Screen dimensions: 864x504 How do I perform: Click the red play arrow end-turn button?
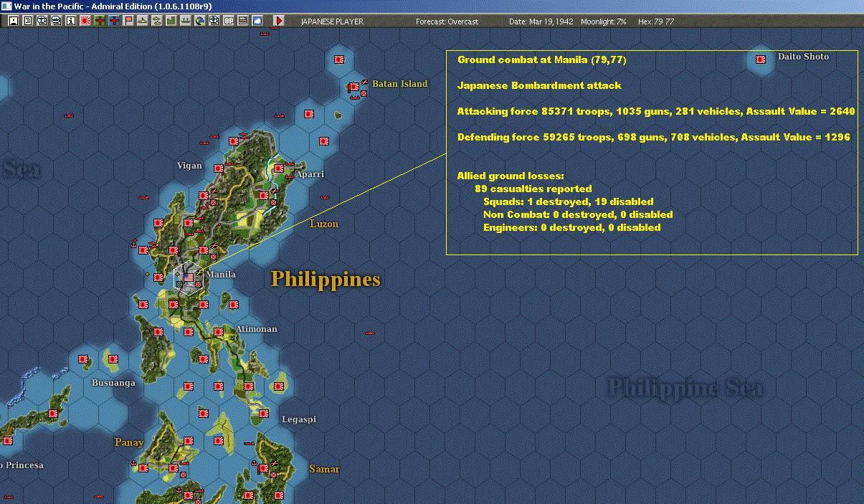280,21
